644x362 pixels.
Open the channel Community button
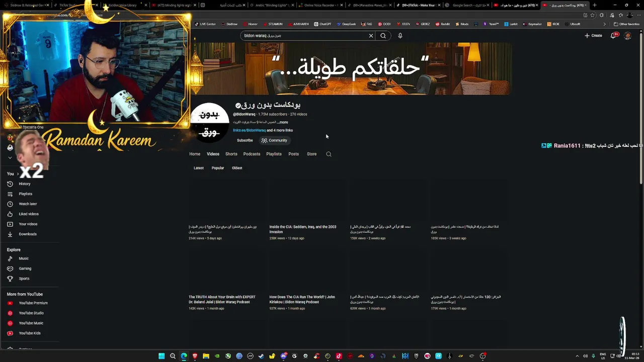274,140
